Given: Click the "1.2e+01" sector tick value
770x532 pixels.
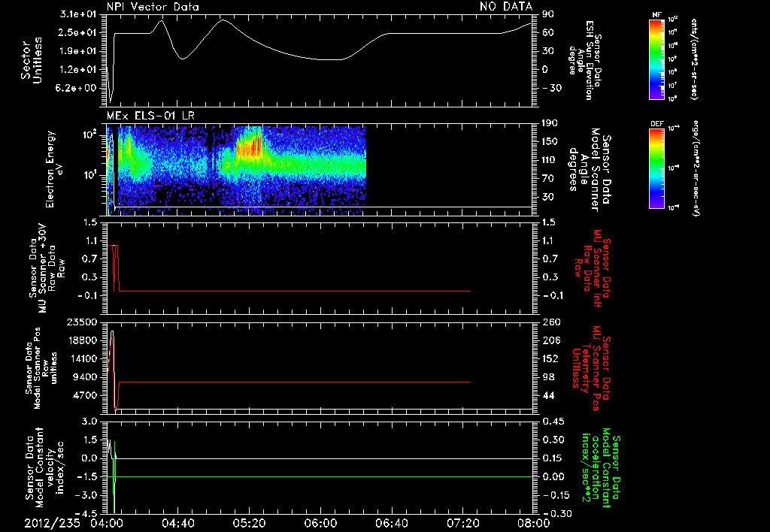Looking at the screenshot, I should (x=78, y=70).
